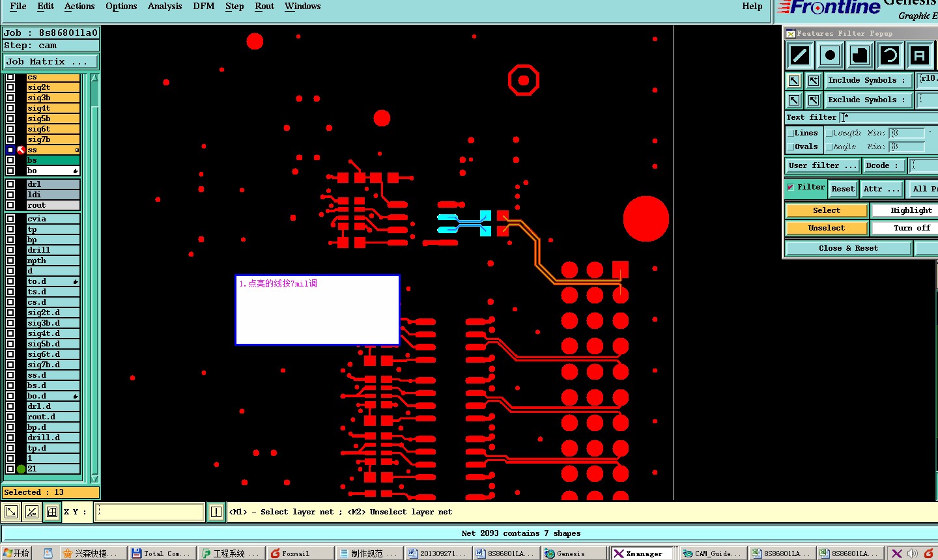Click the Text filter input field
The width and height of the screenshot is (938, 560).
click(889, 118)
